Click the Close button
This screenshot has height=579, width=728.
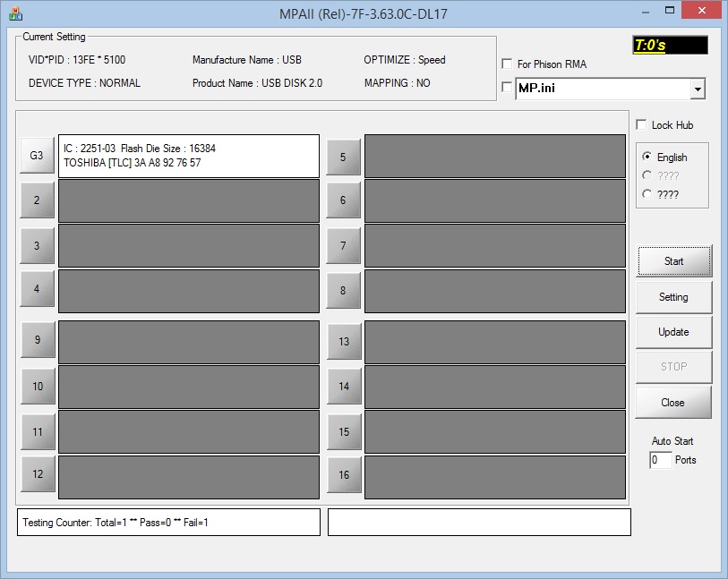(x=673, y=402)
